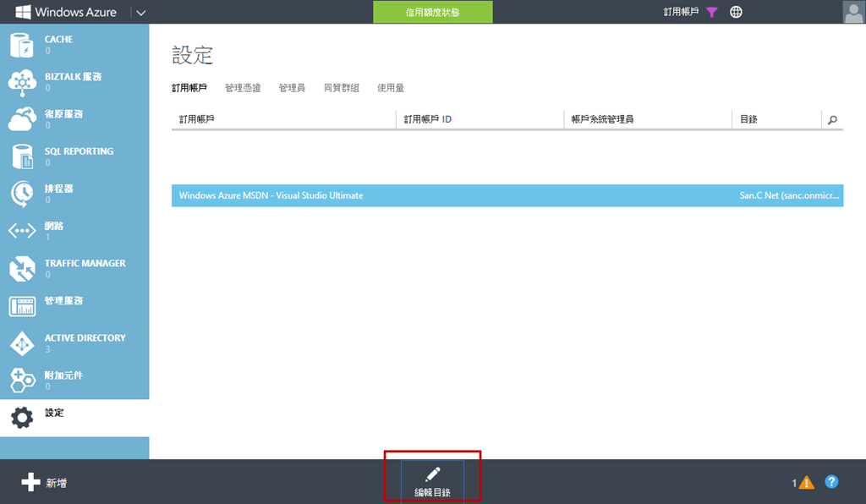
Task: Click the San.C Net directory cell
Action: (x=789, y=195)
